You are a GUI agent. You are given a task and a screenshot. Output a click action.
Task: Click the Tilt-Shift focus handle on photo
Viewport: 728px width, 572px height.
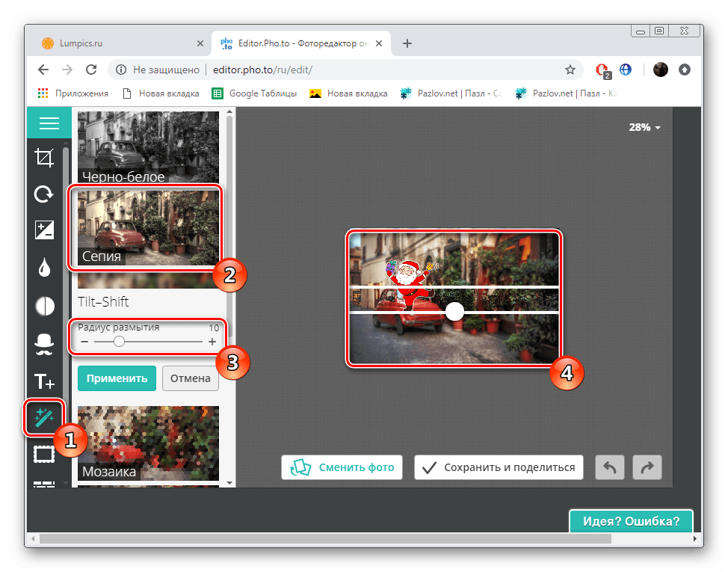point(454,312)
